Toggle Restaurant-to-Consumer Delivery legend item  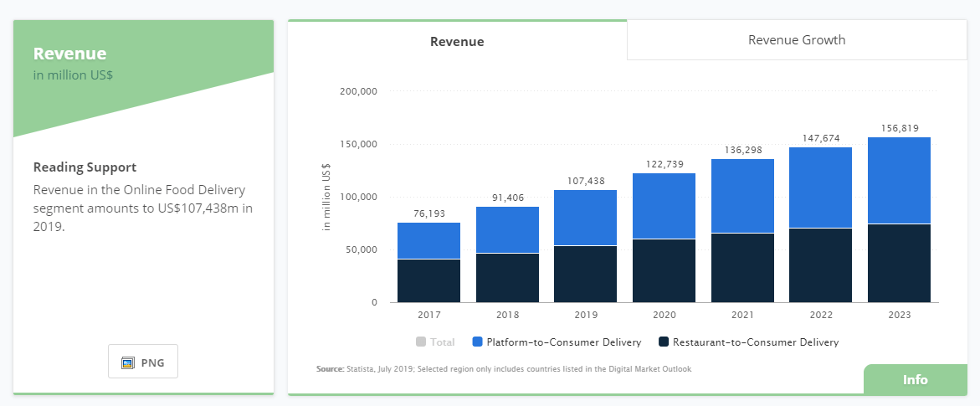pos(749,342)
